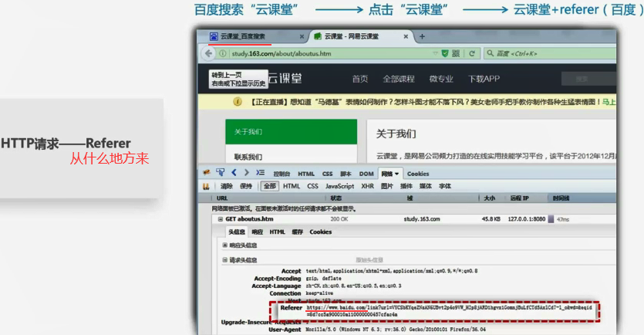Open a new tab with plus button
Image resolution: width=644 pixels, height=335 pixels.
click(422, 36)
